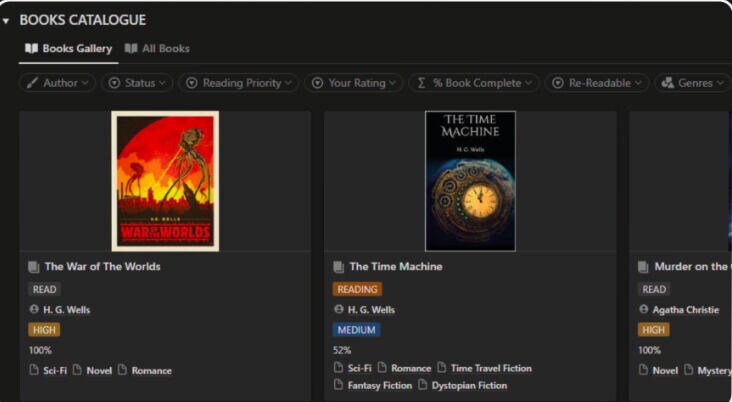Open the Genres filter dropdown

tap(692, 83)
